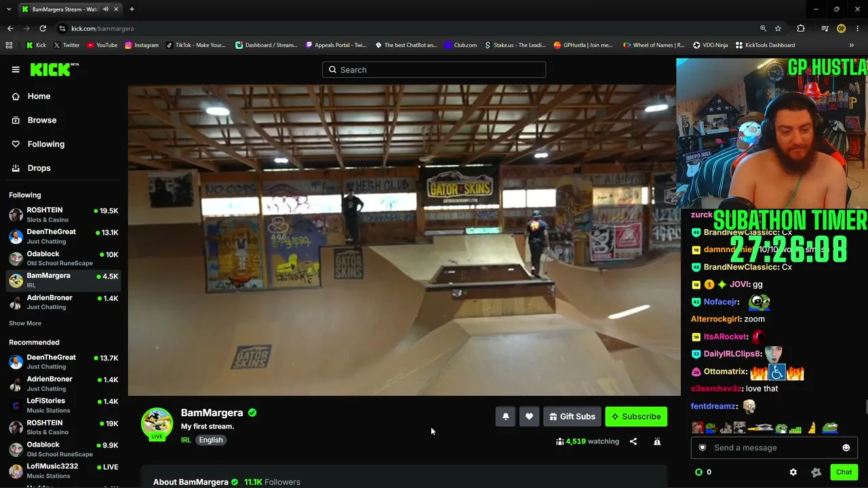Click the zoom magnifier icon in address bar

763,28
